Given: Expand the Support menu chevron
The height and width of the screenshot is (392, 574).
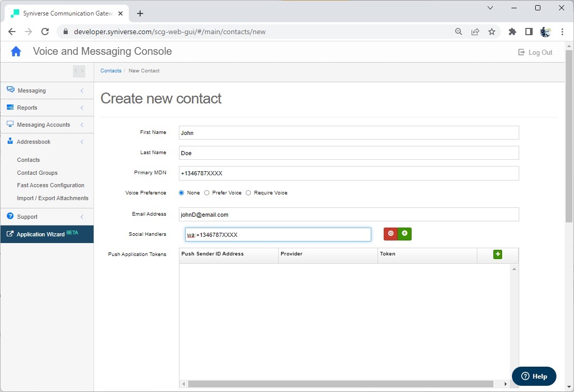Looking at the screenshot, I should coord(82,217).
